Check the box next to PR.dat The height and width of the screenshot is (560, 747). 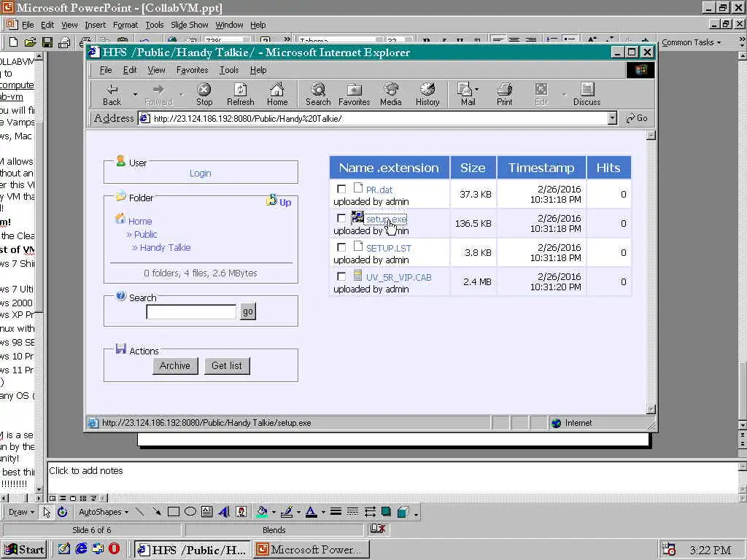(341, 189)
